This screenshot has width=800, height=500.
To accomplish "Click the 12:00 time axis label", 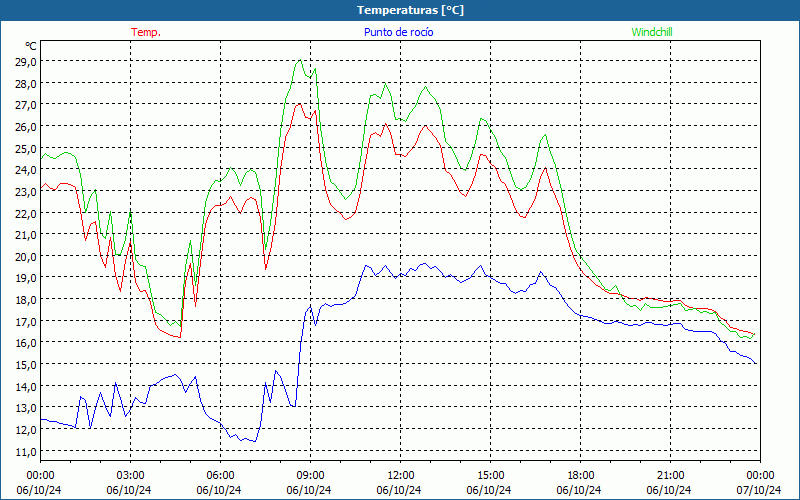I will click(x=401, y=476).
